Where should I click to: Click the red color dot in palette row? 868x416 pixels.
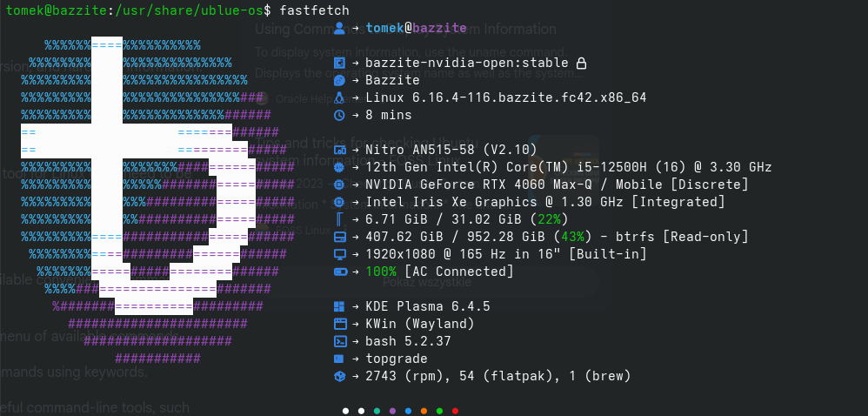(455, 411)
